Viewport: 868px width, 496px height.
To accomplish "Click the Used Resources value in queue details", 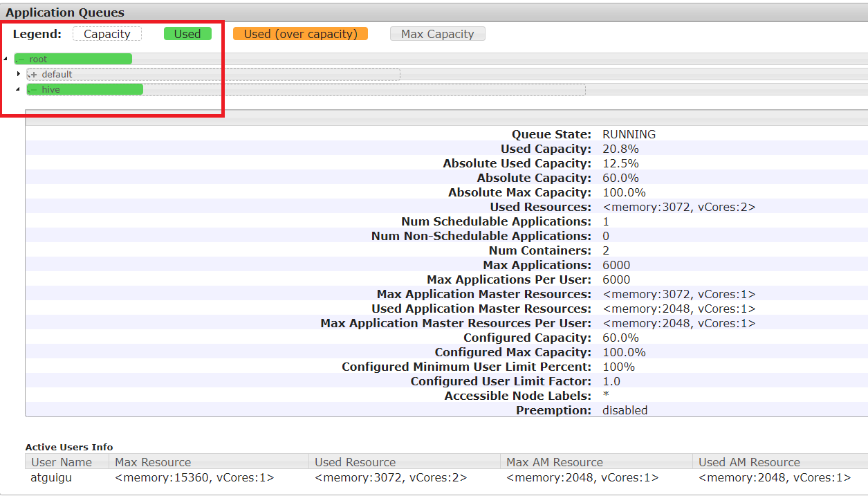I will point(678,207).
